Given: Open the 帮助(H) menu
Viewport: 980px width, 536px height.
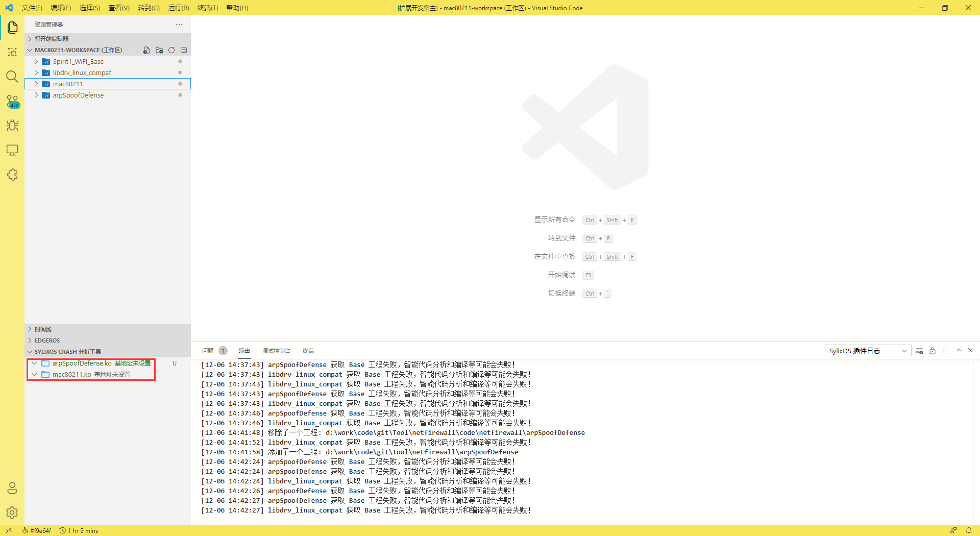Looking at the screenshot, I should 237,8.
